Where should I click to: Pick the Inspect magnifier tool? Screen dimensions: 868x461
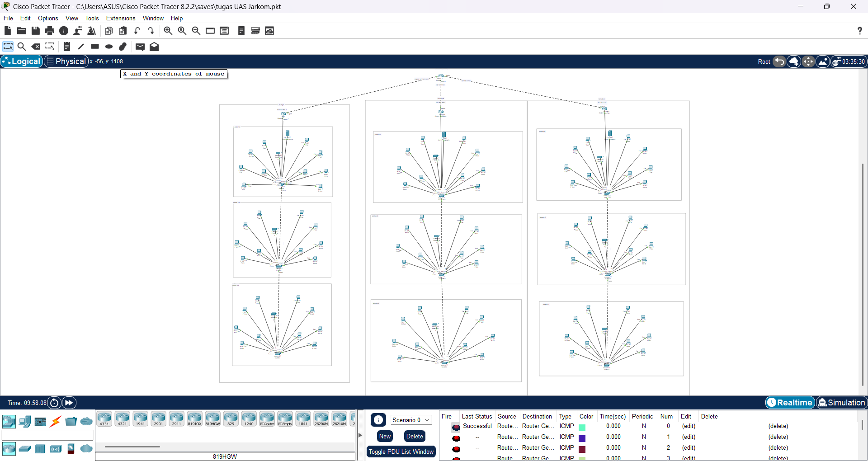tap(22, 47)
